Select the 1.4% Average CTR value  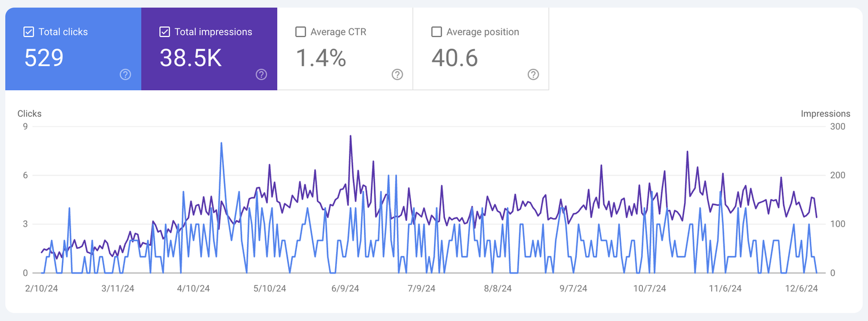point(321,58)
